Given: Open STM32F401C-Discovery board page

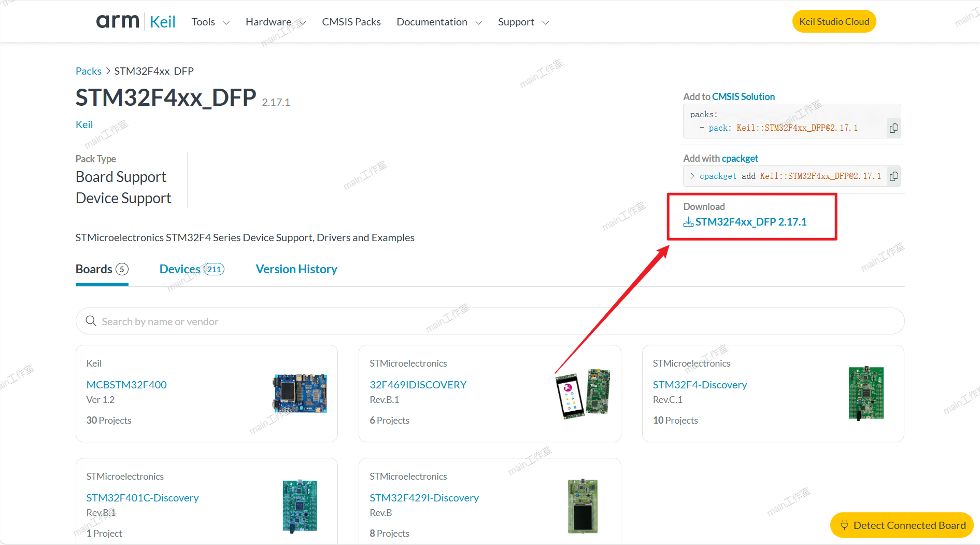Looking at the screenshot, I should click(x=143, y=498).
